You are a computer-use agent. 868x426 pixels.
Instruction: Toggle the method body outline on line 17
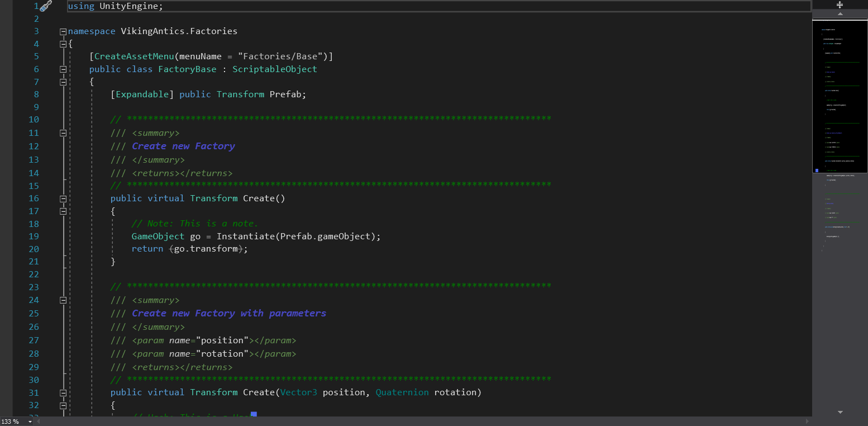pyautogui.click(x=63, y=211)
